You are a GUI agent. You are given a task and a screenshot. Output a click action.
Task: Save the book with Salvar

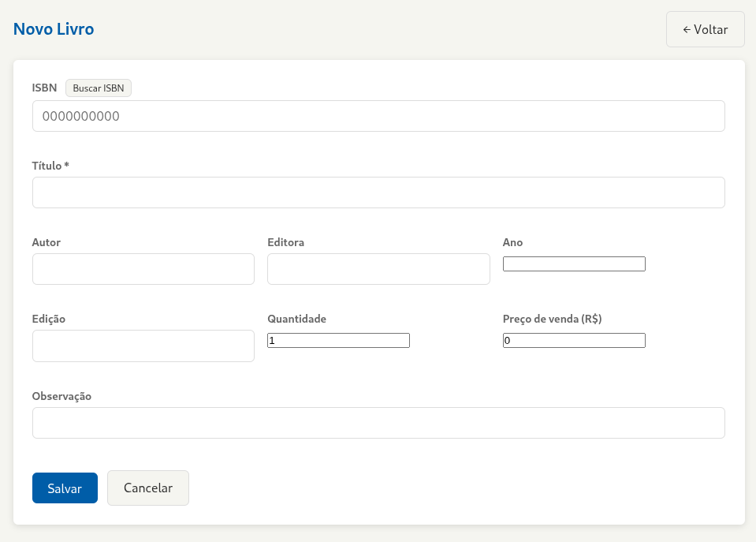click(x=65, y=488)
